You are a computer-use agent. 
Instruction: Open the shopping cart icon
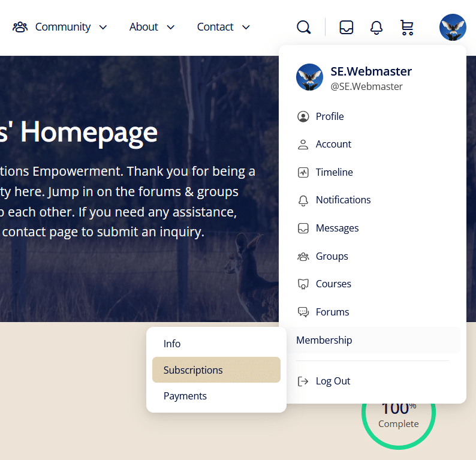407,27
